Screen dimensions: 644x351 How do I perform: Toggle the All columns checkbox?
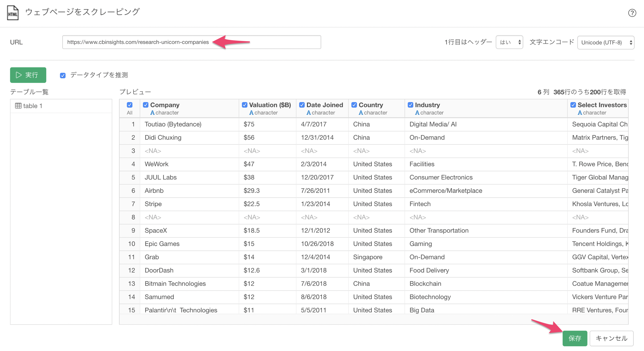[130, 105]
